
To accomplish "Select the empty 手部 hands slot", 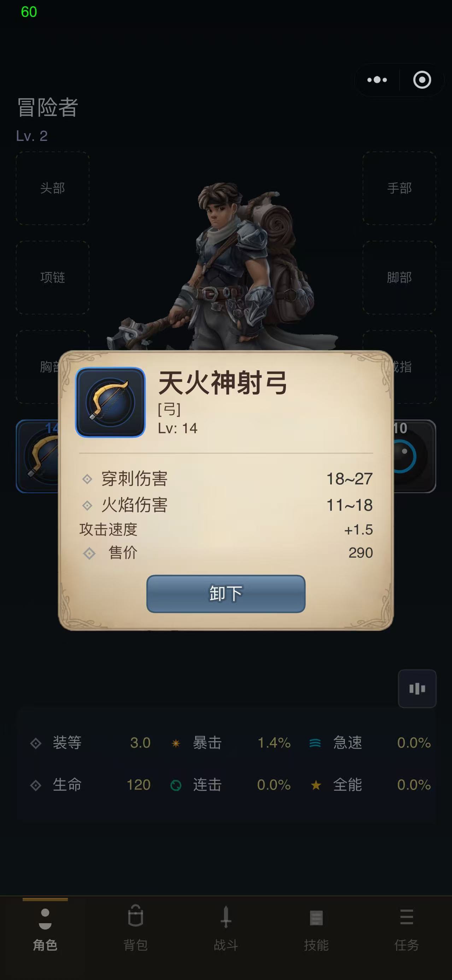I will pyautogui.click(x=399, y=188).
